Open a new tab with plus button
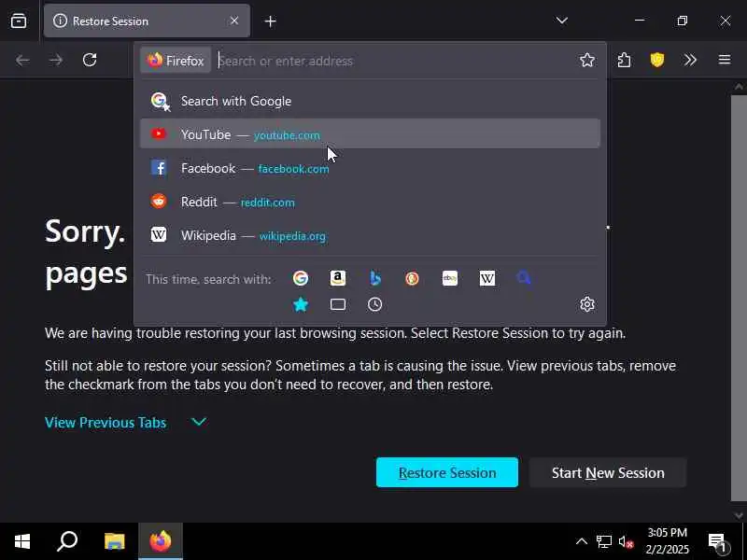 pyautogui.click(x=270, y=21)
